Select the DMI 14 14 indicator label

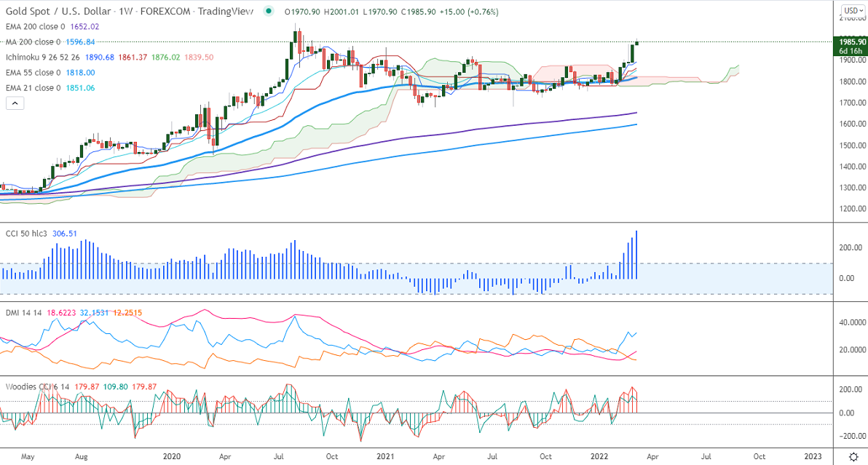[x=24, y=313]
